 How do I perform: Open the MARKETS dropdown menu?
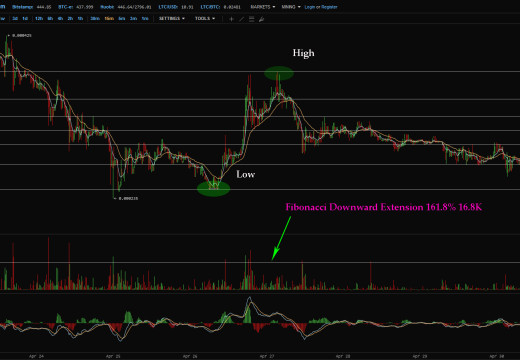pyautogui.click(x=263, y=7)
